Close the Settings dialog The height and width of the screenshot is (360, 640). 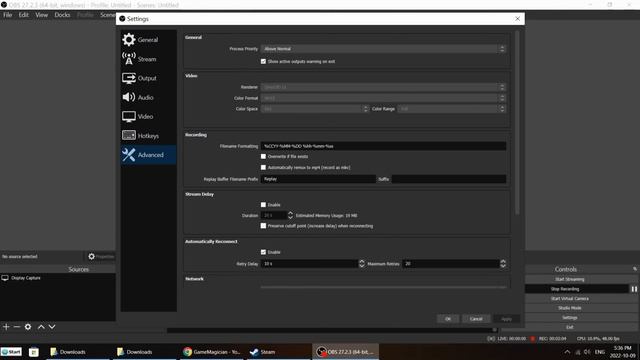pyautogui.click(x=518, y=19)
